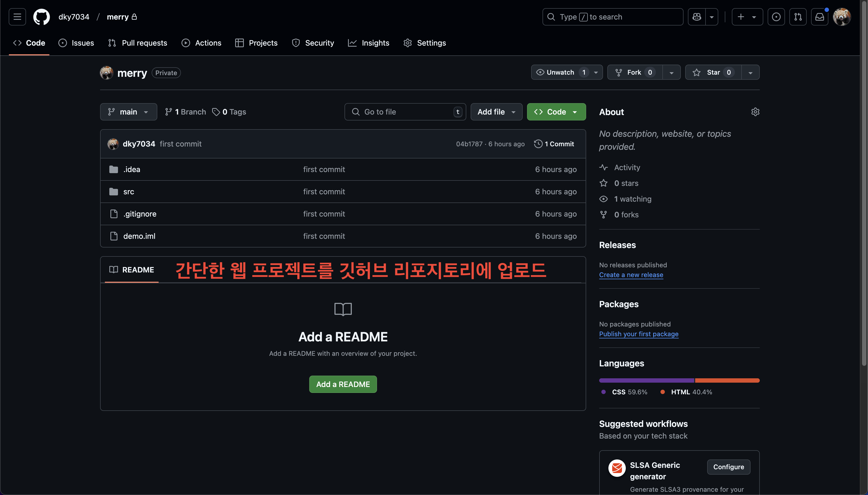Toggle Unwatch for the repository

coord(560,72)
